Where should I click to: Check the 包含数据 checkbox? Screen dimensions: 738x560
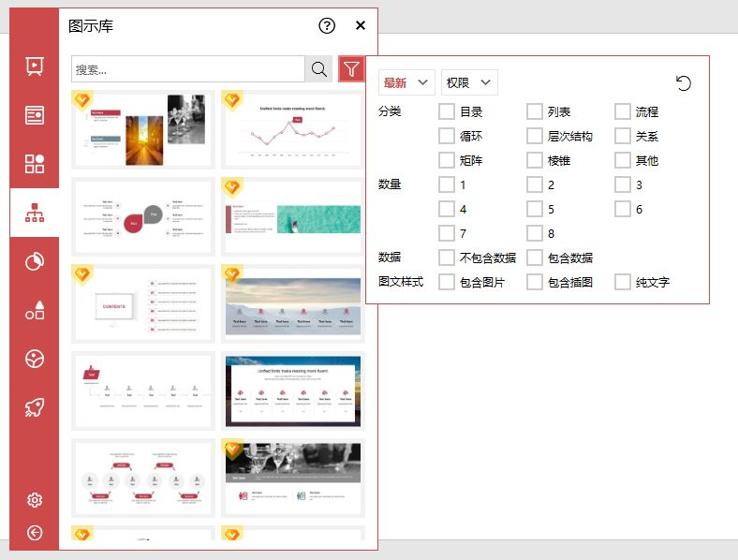coord(534,258)
